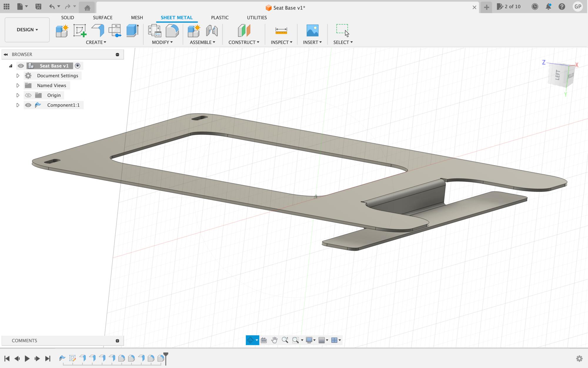Expand the Origin folder node
The image size is (588, 368).
coord(18,95)
